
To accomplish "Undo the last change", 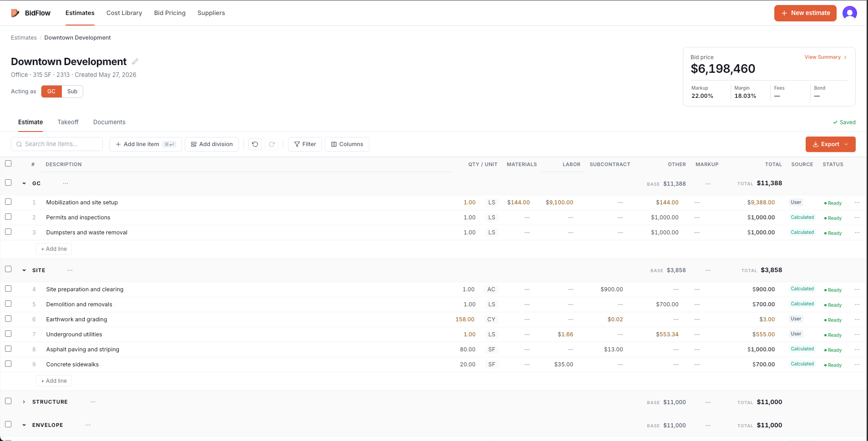I will pyautogui.click(x=255, y=144).
